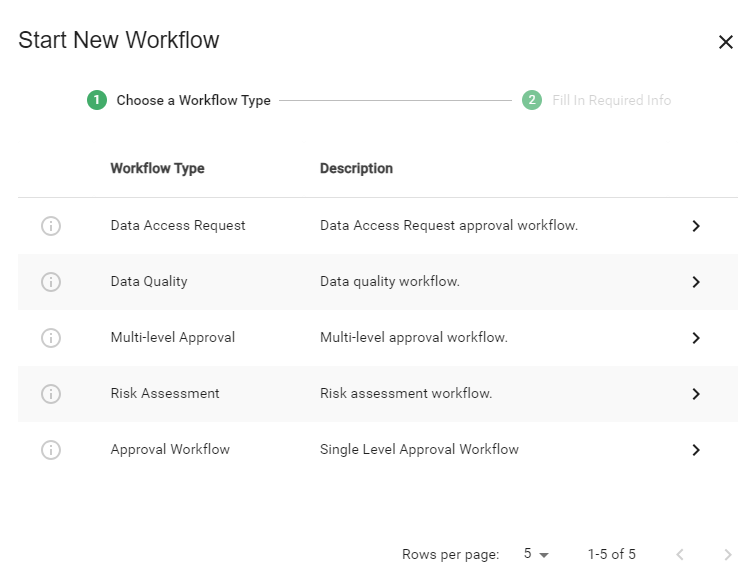Click the Description column header
The height and width of the screenshot is (585, 753).
(356, 169)
